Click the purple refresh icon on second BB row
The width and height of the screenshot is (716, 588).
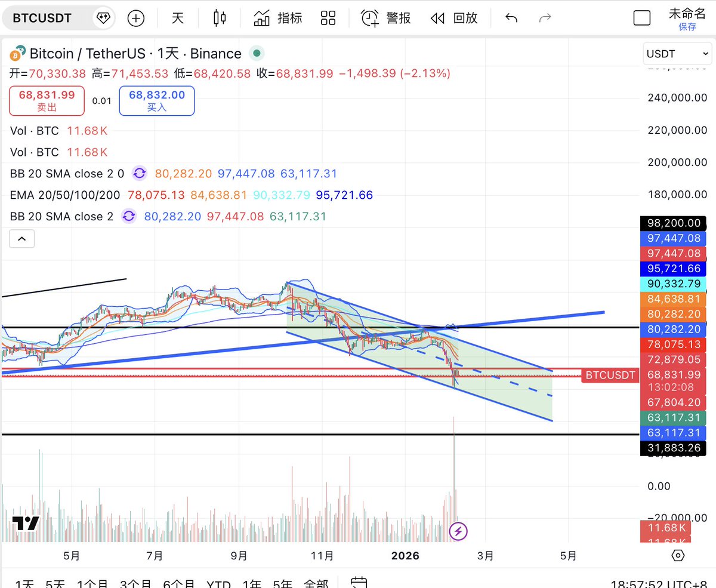point(128,216)
